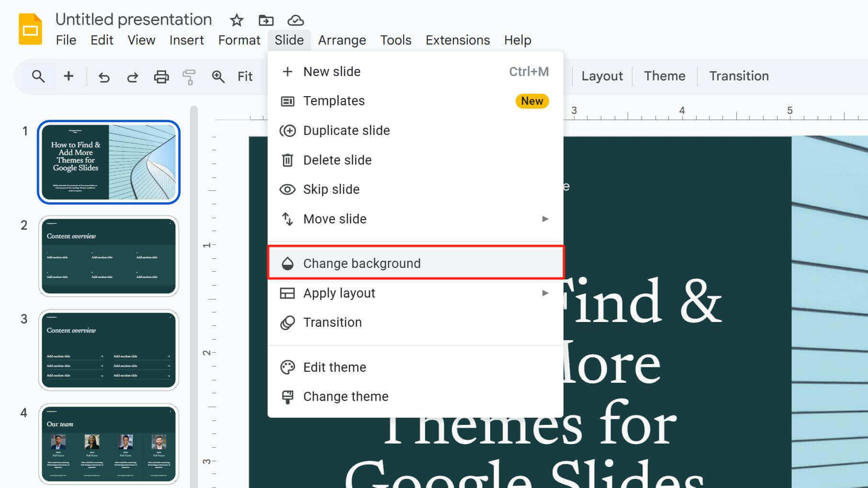The image size is (868, 488).
Task: Activate the zoom tool icon
Action: click(218, 77)
